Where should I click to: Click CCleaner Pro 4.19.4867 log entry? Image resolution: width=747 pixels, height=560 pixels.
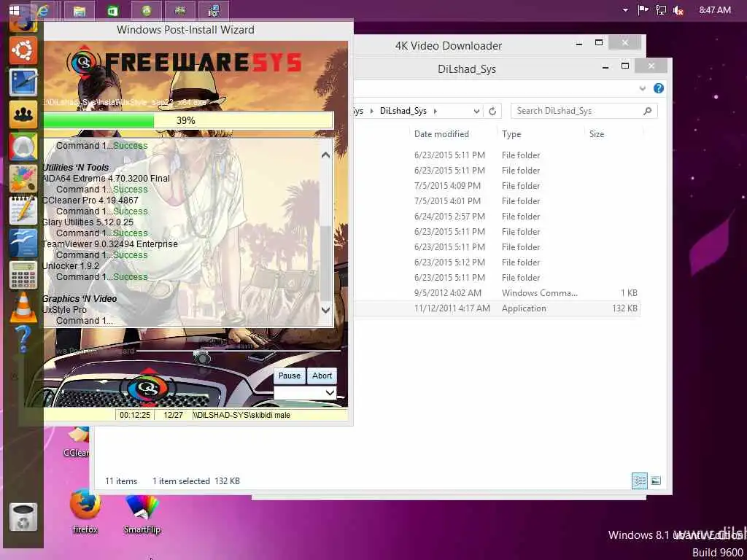(x=90, y=201)
